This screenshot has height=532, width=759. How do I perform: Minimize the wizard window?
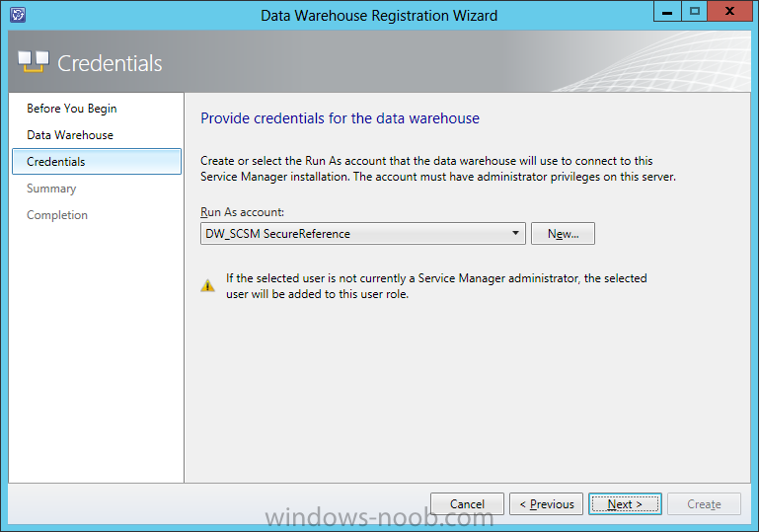pyautogui.click(x=667, y=11)
